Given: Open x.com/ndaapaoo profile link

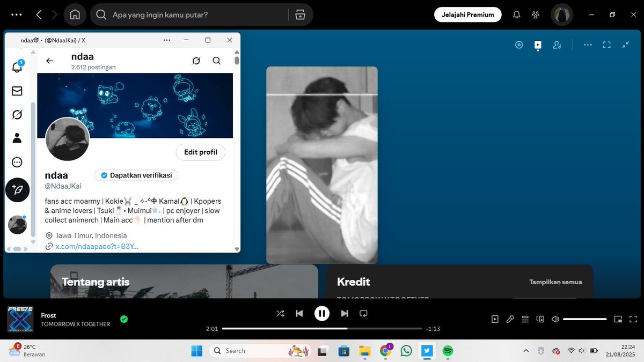Looking at the screenshot, I should pyautogui.click(x=97, y=246).
